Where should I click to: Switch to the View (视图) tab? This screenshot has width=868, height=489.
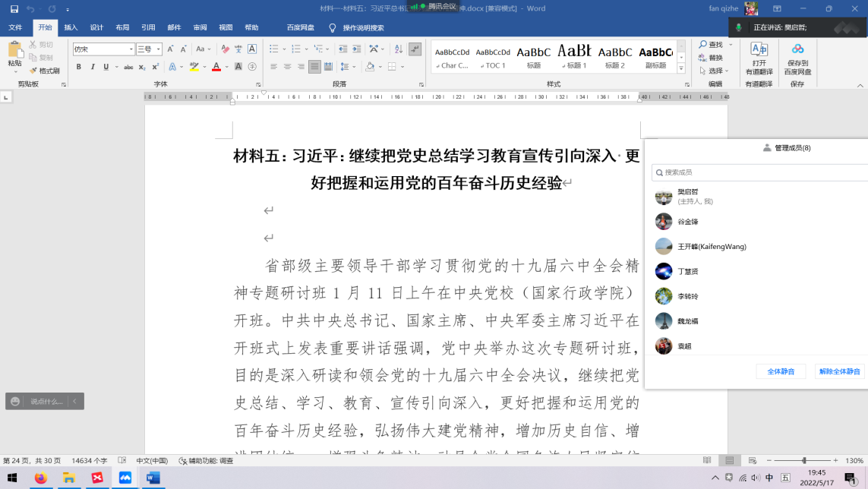click(x=226, y=27)
